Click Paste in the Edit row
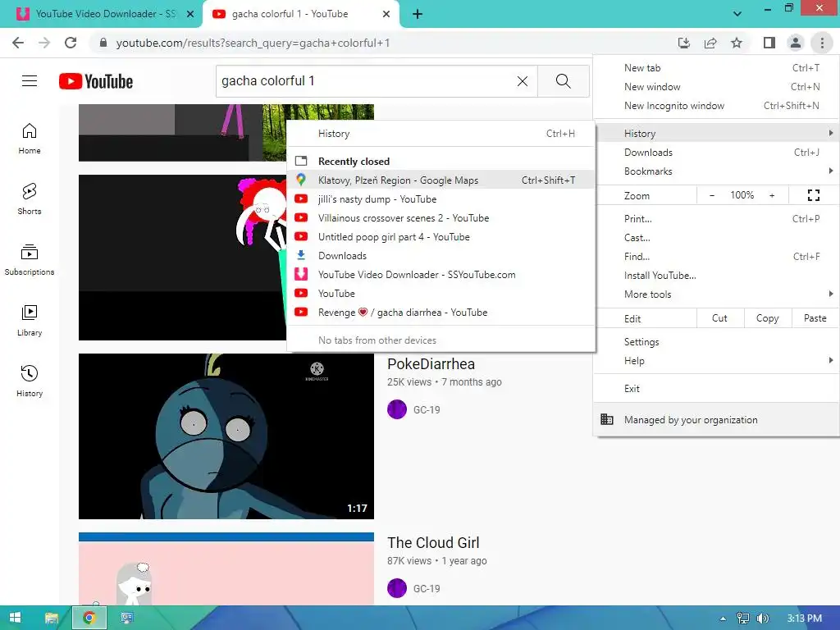 [x=815, y=318]
